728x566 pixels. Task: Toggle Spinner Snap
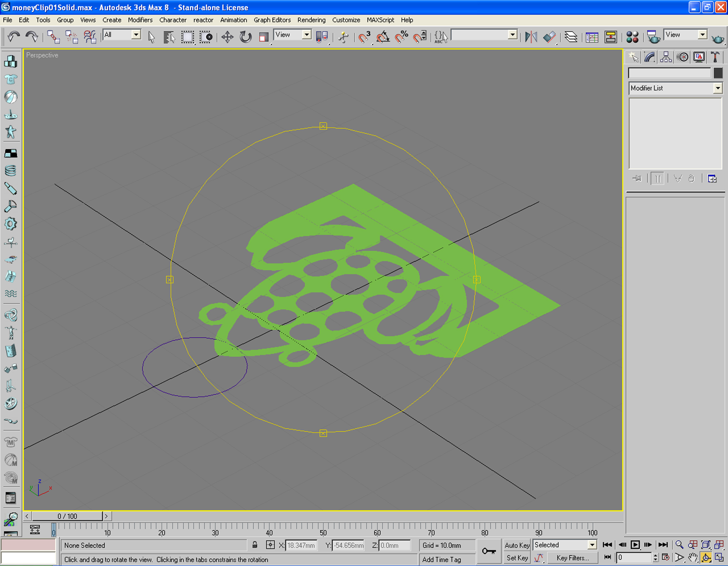pyautogui.click(x=420, y=37)
